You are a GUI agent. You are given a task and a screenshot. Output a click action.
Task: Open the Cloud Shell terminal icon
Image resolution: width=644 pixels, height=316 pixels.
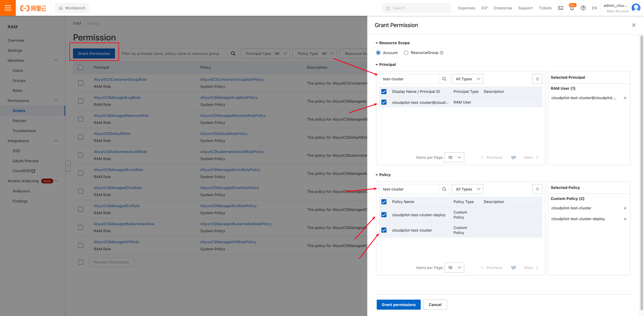click(560, 8)
